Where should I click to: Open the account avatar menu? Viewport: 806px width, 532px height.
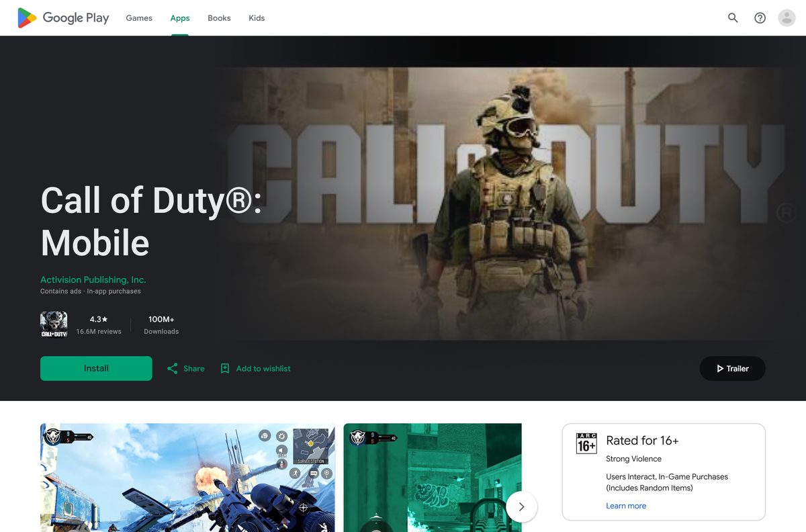[x=787, y=18]
